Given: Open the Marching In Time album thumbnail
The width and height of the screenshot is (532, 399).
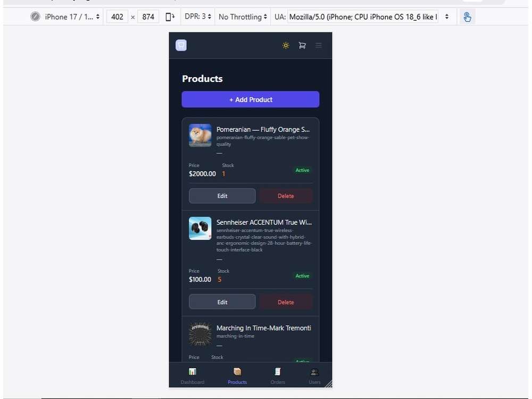Looking at the screenshot, I should (x=200, y=334).
